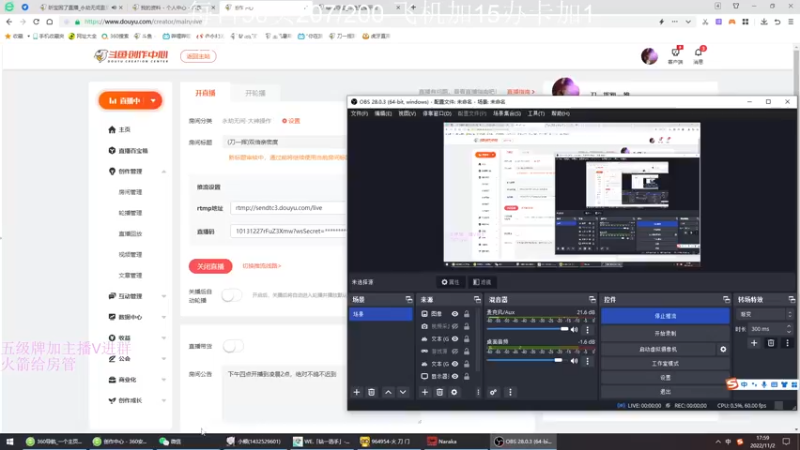This screenshot has height=450, width=800.
Task: Mute the 桌面音频 speaker icon in OBS mixer
Action: coord(574,361)
